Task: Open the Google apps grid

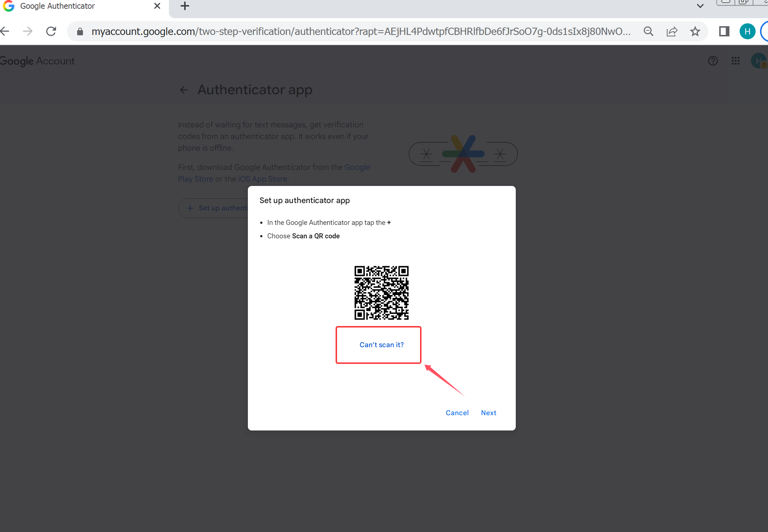Action: coord(735,61)
